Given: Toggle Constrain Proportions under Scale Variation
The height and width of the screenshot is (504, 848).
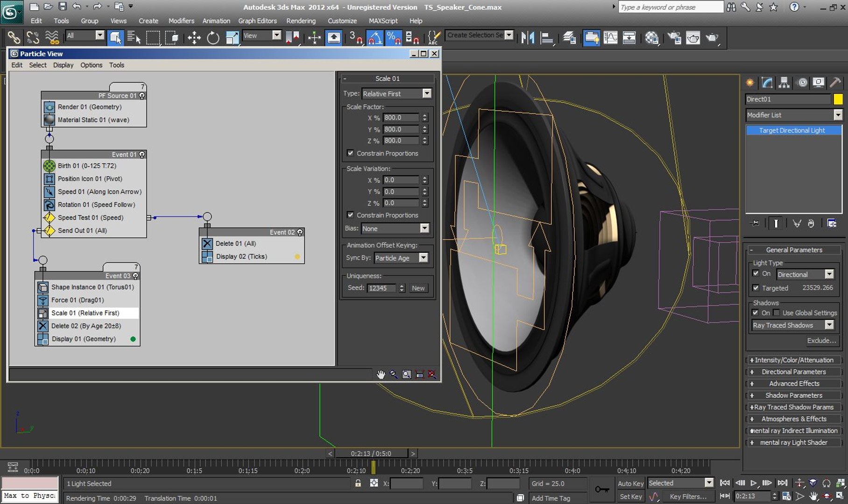Looking at the screenshot, I should pyautogui.click(x=350, y=215).
